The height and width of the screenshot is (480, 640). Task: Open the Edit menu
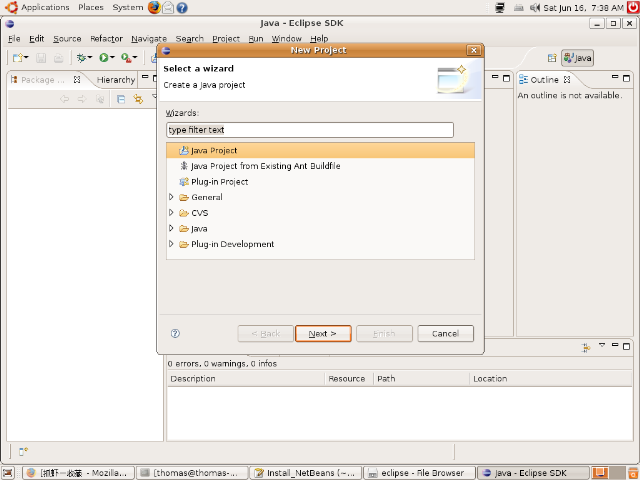36,39
